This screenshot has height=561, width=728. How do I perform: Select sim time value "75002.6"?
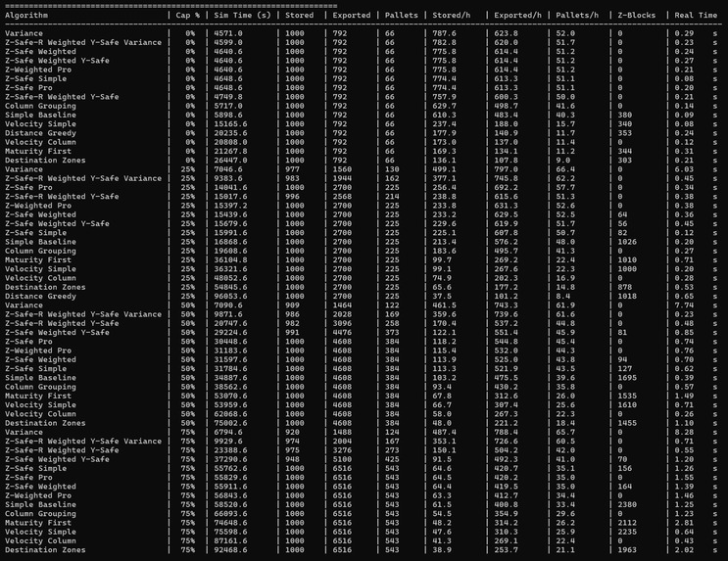[x=230, y=423]
